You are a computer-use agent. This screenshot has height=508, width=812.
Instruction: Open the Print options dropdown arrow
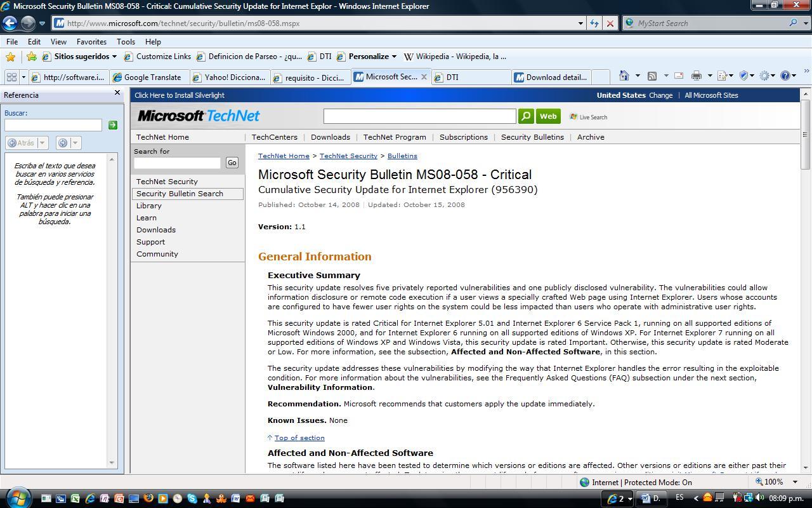click(x=710, y=76)
